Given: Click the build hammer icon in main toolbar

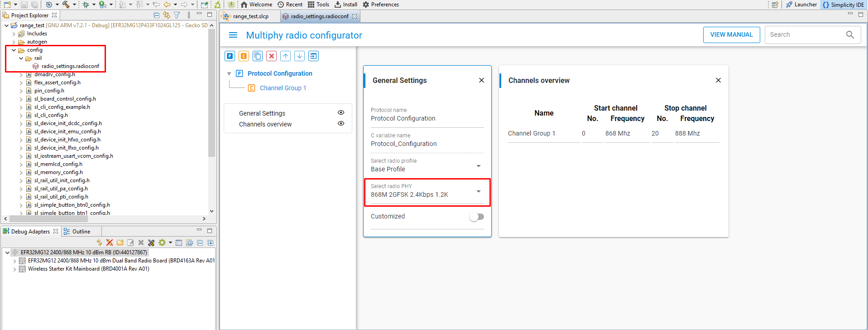Looking at the screenshot, I should click(x=66, y=5).
